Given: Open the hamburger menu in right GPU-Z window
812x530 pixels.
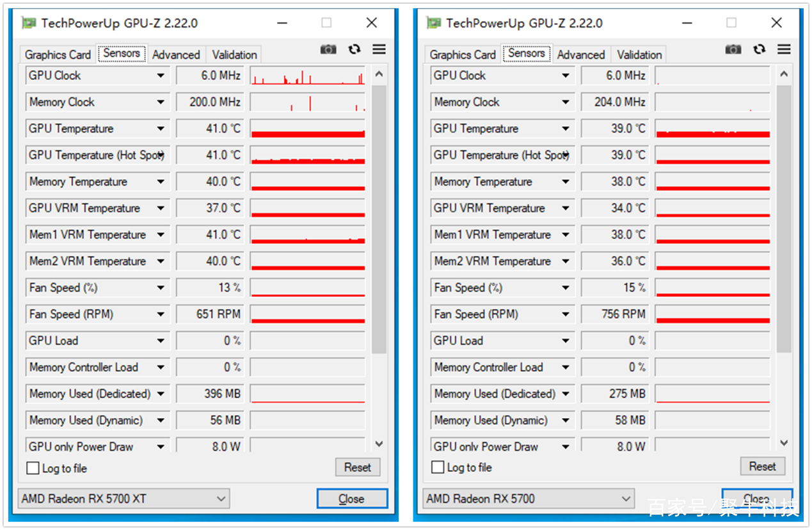Looking at the screenshot, I should tap(784, 49).
